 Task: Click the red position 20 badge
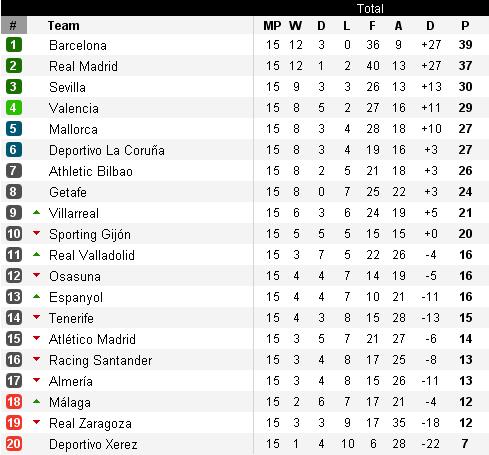(14, 444)
